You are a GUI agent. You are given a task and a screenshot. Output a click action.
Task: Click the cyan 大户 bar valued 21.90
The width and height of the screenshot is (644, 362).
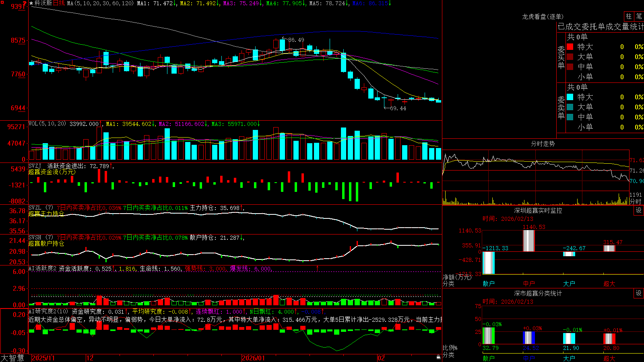coord(569,339)
